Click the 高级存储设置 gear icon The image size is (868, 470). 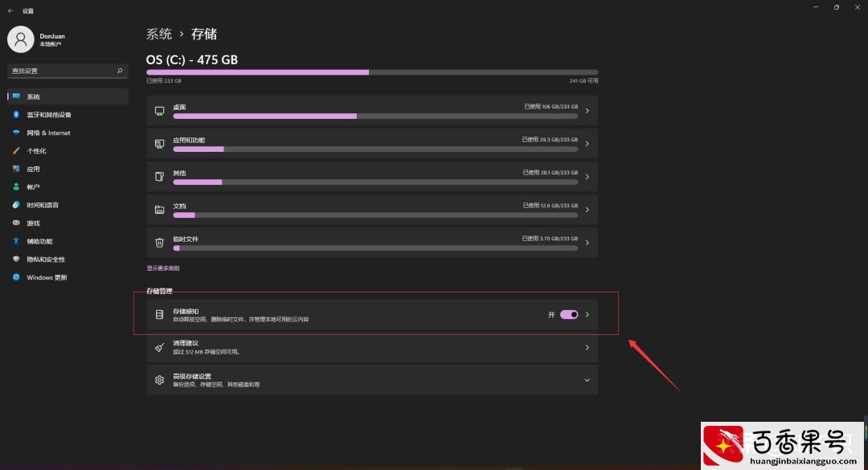tap(159, 380)
